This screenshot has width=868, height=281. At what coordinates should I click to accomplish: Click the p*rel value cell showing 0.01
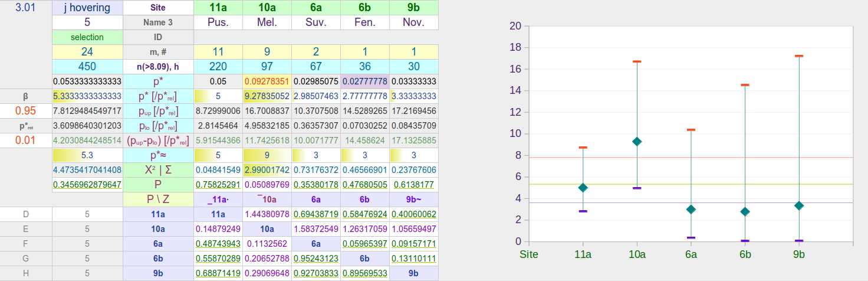[x=26, y=140]
